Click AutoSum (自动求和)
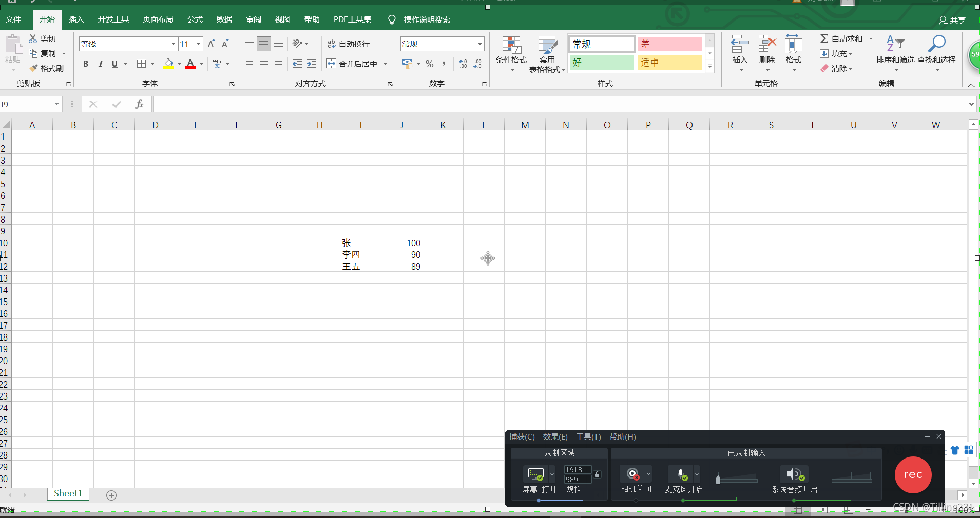This screenshot has width=980, height=518. [841, 38]
